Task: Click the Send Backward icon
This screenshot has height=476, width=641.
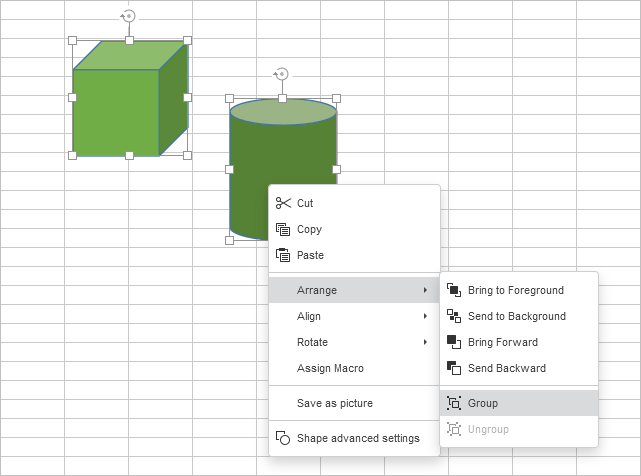Action: pyautogui.click(x=454, y=368)
